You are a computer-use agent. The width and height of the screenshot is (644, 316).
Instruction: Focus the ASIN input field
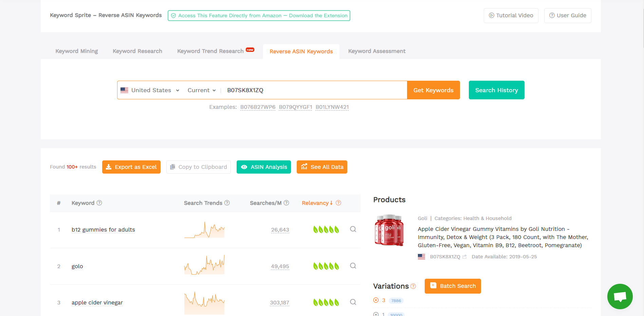coord(314,90)
